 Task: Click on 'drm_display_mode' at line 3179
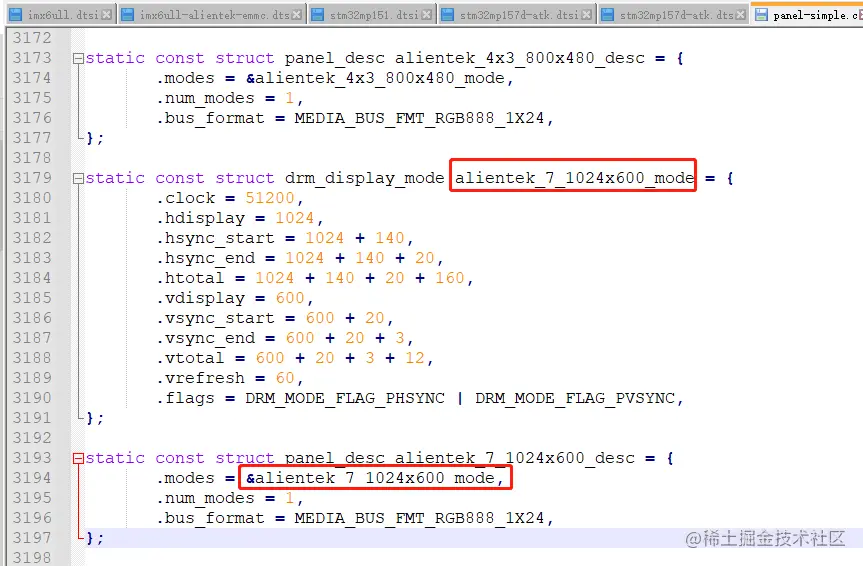click(x=364, y=178)
